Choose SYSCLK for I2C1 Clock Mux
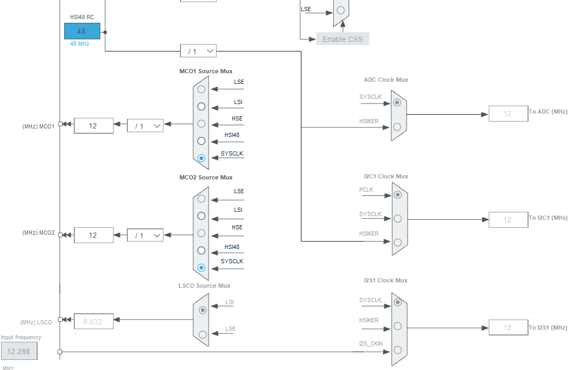Viewport: 588px width, 370px height. point(398,219)
